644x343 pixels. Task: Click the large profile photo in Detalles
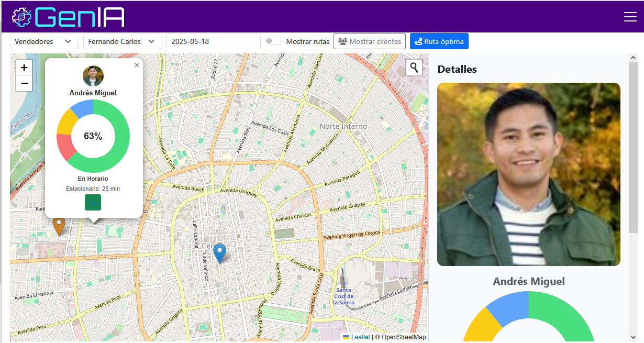529,174
